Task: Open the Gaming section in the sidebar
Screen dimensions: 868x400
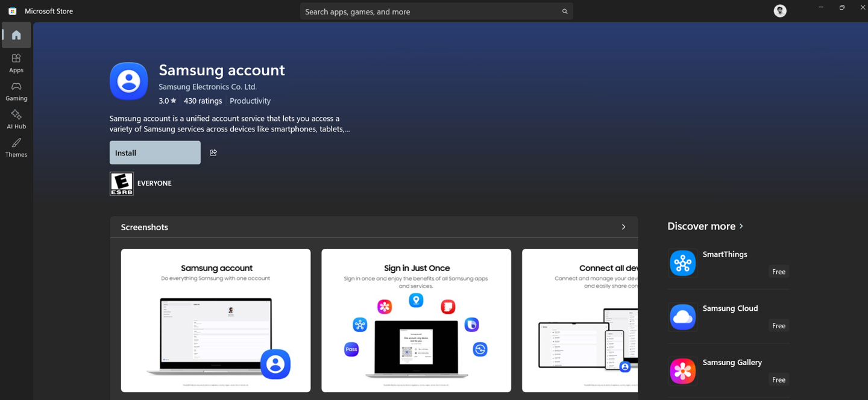Action: (x=16, y=91)
